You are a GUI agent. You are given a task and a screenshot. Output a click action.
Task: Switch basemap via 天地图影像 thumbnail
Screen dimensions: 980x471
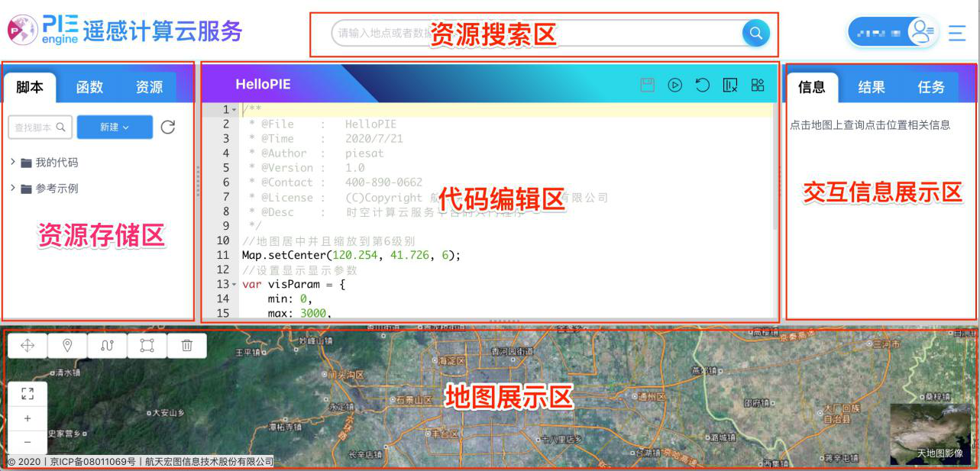pyautogui.click(x=930, y=434)
